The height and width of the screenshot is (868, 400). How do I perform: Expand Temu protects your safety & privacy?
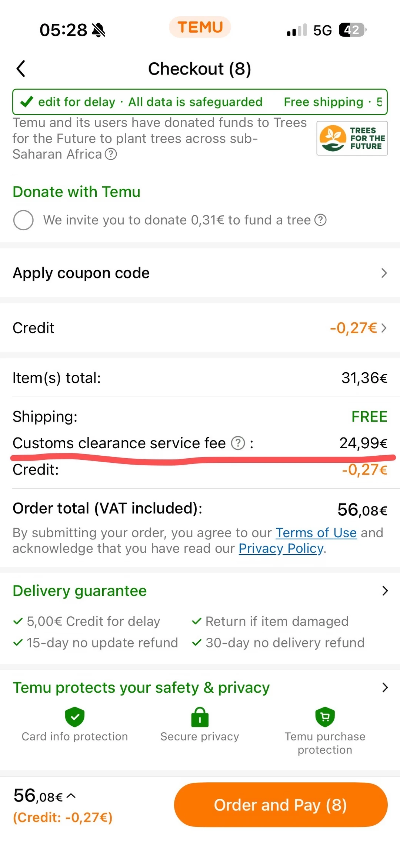tap(385, 687)
